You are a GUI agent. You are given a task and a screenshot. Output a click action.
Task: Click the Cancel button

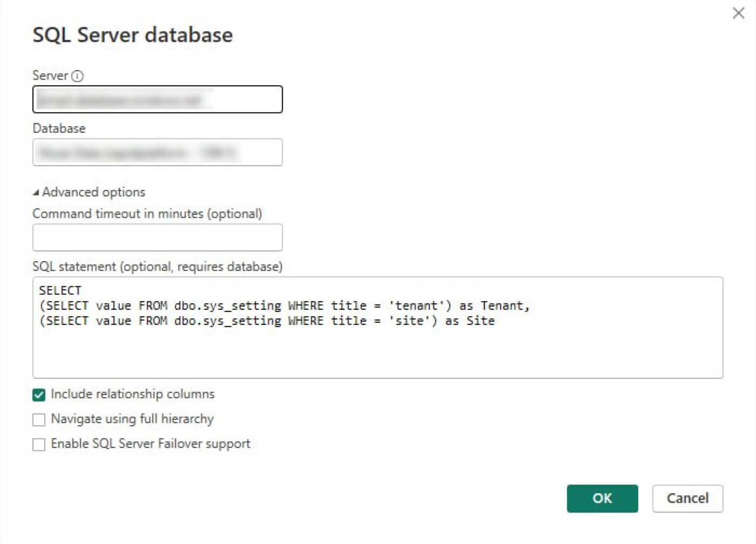coord(687,498)
